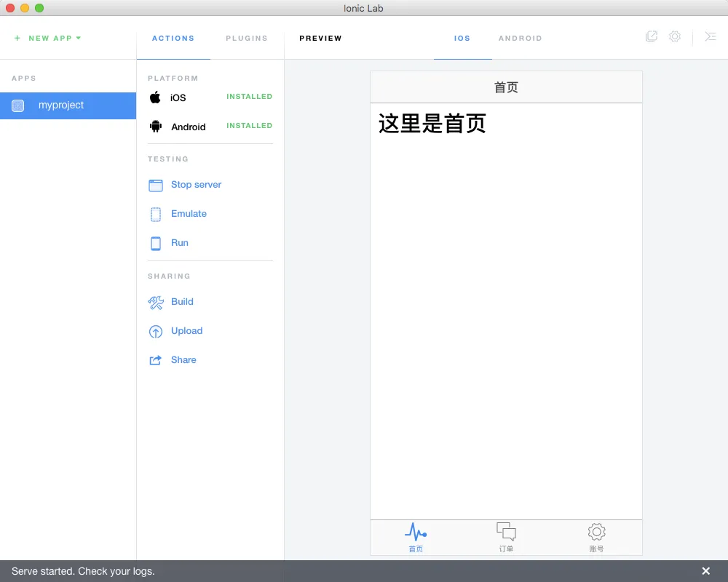Click the 首页 title in preview header

(506, 87)
